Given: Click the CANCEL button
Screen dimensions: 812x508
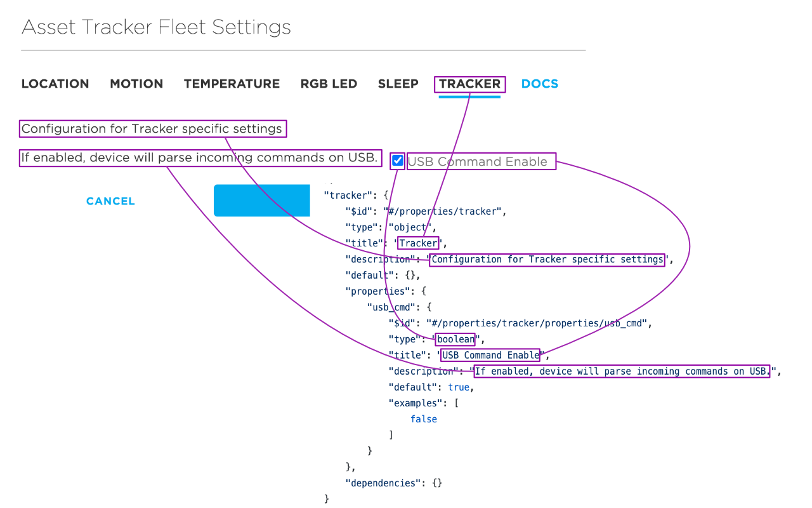Looking at the screenshot, I should coord(110,201).
